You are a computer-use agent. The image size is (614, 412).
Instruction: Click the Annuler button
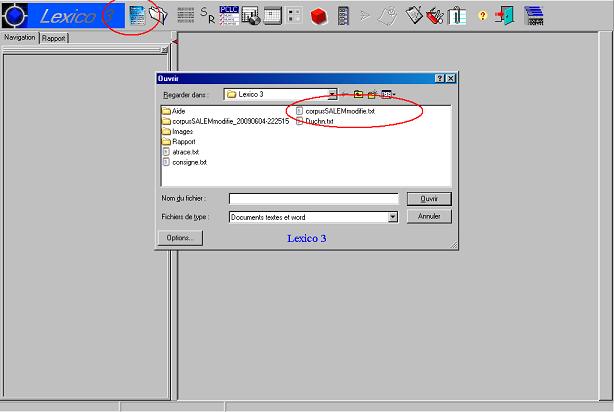click(x=429, y=216)
